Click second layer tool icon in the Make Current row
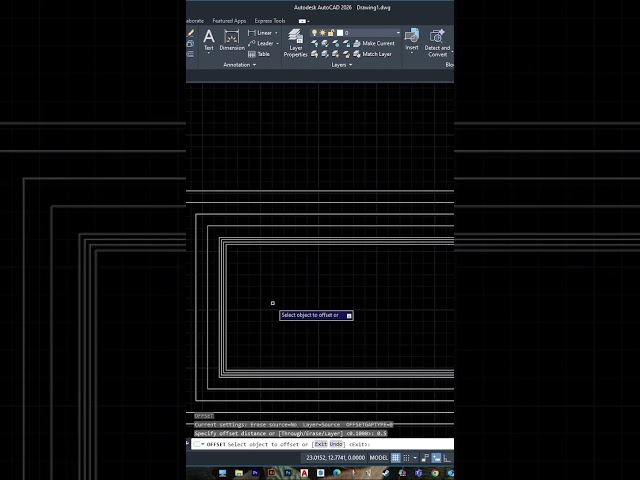 tap(325, 43)
